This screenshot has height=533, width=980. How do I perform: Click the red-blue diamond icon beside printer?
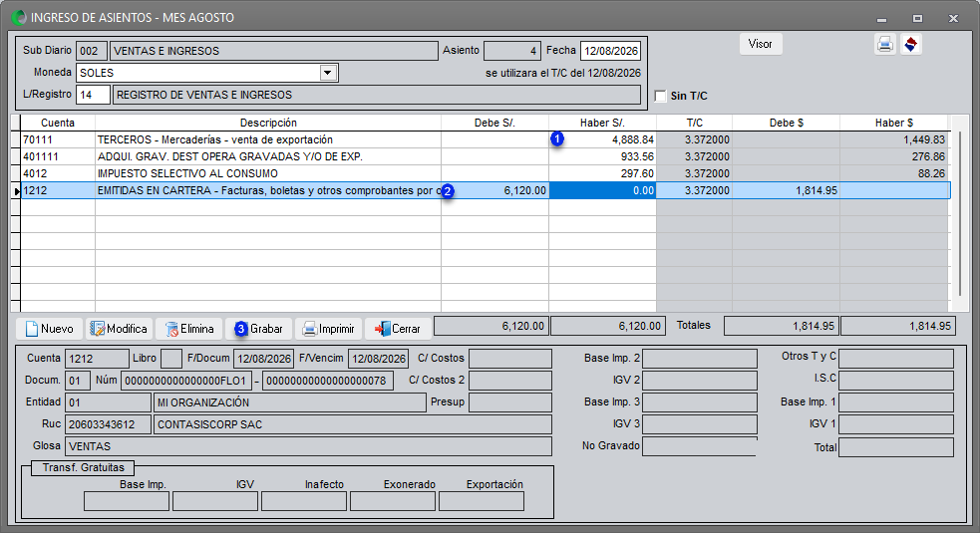(x=911, y=44)
